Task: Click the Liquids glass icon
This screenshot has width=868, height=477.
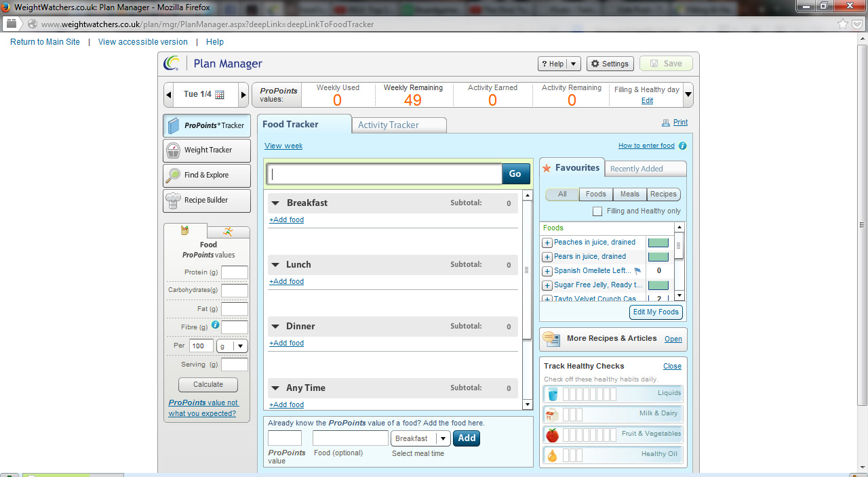Action: click(553, 394)
